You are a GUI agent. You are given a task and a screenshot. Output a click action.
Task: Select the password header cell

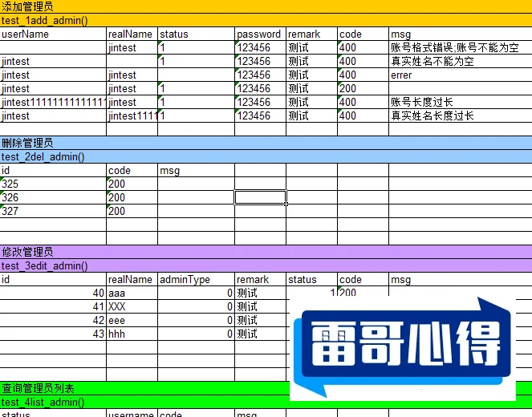pyautogui.click(x=260, y=34)
